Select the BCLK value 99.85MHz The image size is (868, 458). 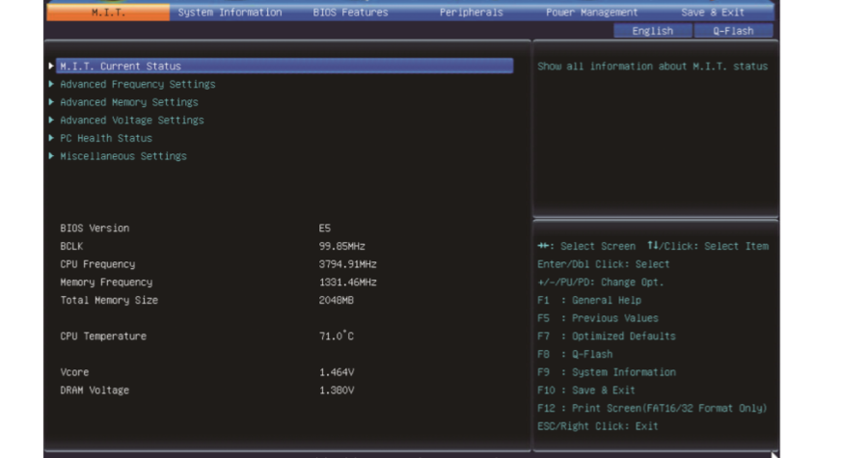coord(341,247)
